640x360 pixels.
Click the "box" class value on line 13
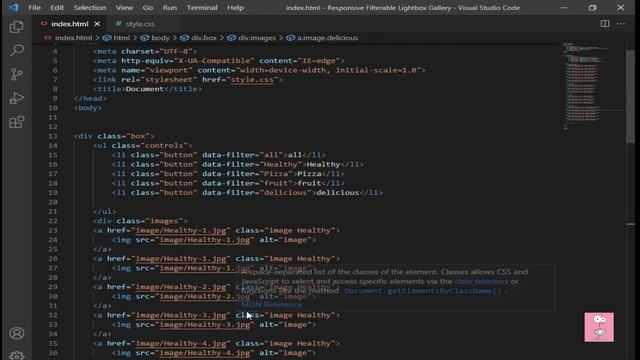[138, 136]
